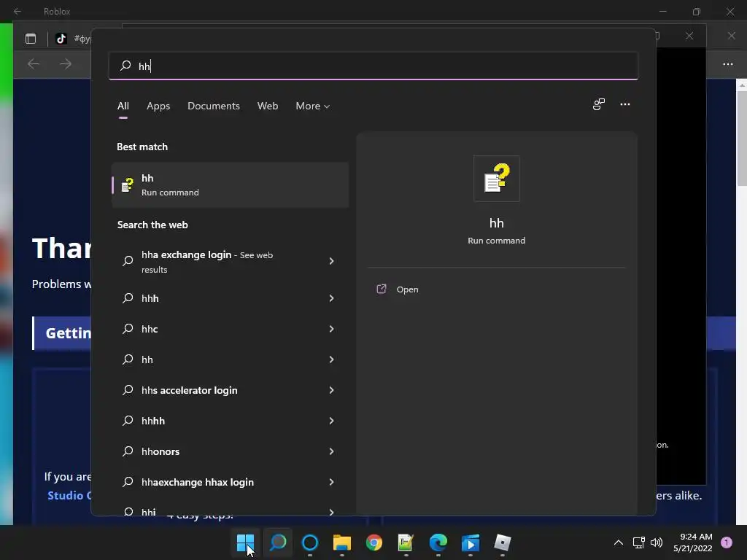The height and width of the screenshot is (560, 747).
Task: Open the hh Run command best match
Action: pyautogui.click(x=230, y=184)
